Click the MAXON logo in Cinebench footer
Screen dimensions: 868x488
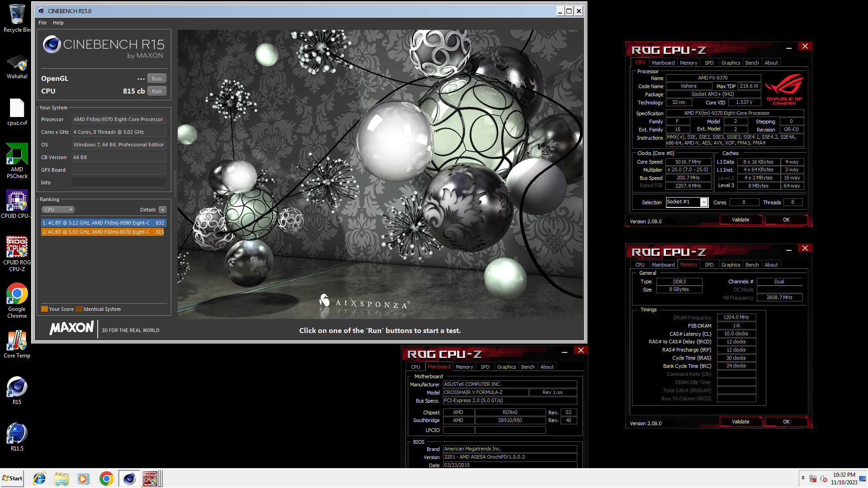[71, 328]
